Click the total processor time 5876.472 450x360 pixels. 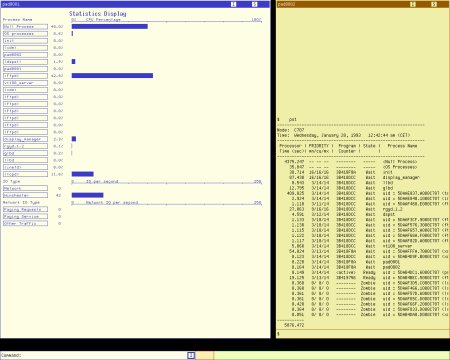(x=294, y=325)
